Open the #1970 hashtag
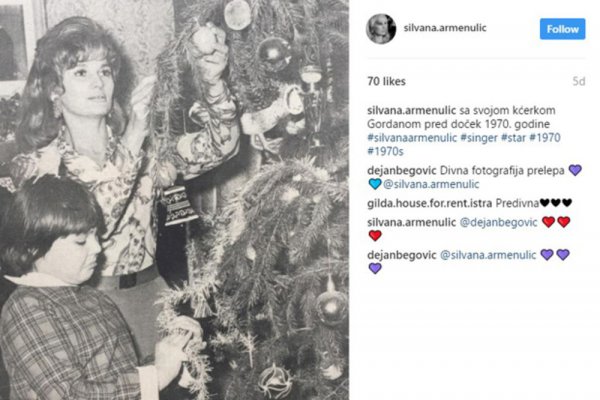This screenshot has width=600, height=400. (545, 137)
